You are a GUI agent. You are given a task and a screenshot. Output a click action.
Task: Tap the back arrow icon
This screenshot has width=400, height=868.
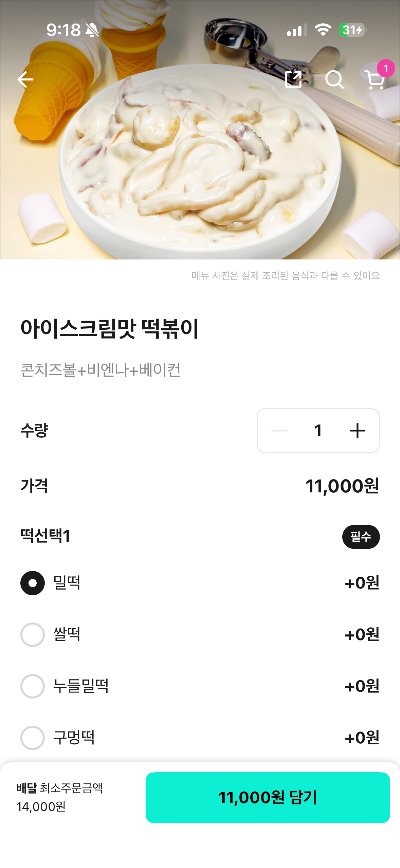25,80
